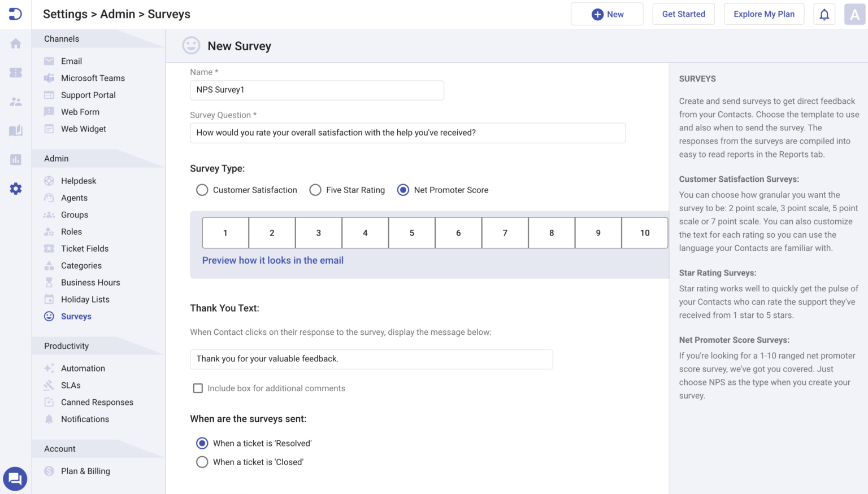Switch to the Canned Responses settings page
Image resolution: width=868 pixels, height=494 pixels.
[x=97, y=402]
